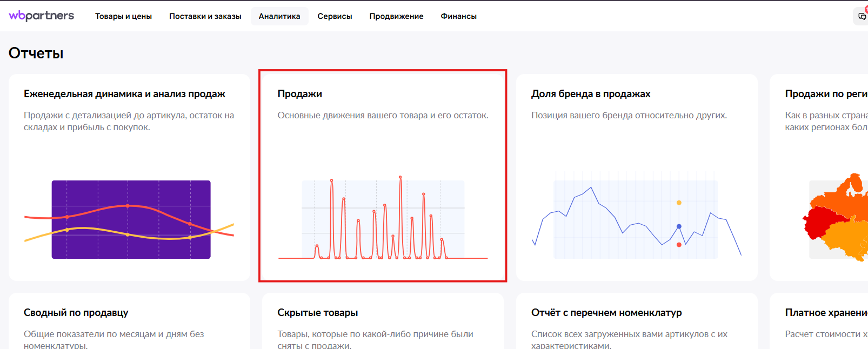Click the wbpartners logo
Viewport: 868px width, 349px height.
(x=42, y=16)
